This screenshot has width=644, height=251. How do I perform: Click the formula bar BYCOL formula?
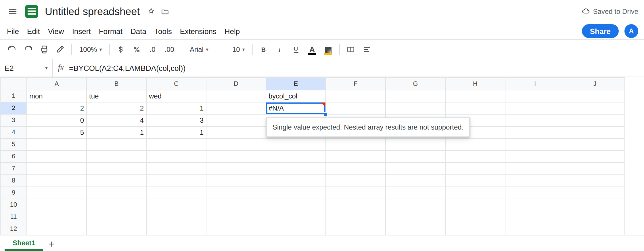127,68
